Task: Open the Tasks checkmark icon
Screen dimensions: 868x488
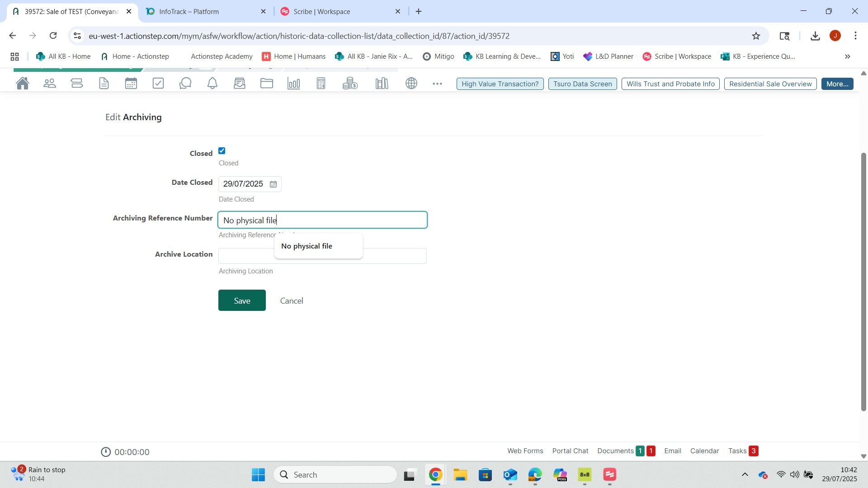Action: click(158, 84)
